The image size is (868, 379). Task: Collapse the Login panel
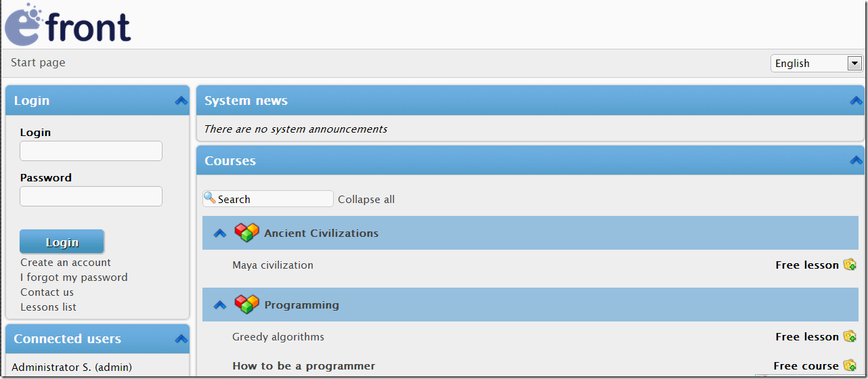click(181, 101)
